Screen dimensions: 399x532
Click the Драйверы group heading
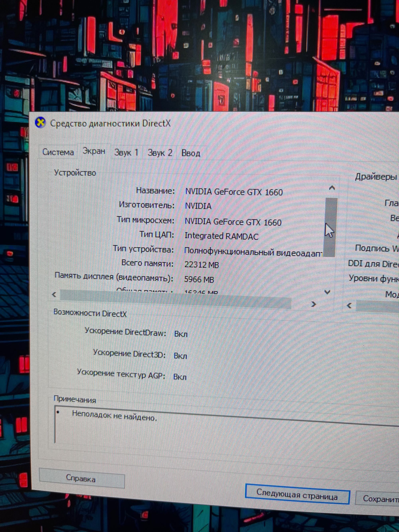coord(376,177)
